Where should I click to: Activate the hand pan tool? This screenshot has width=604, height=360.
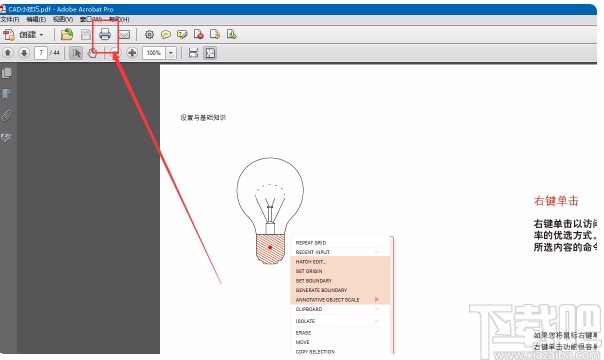[x=92, y=53]
